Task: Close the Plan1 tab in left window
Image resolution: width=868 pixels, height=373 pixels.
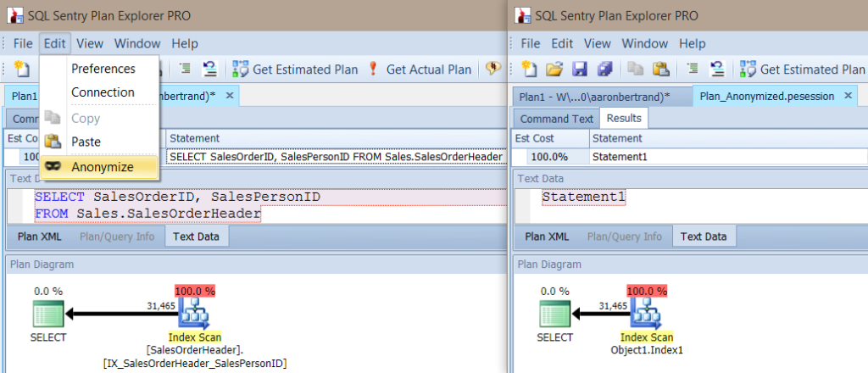Action: tap(230, 96)
